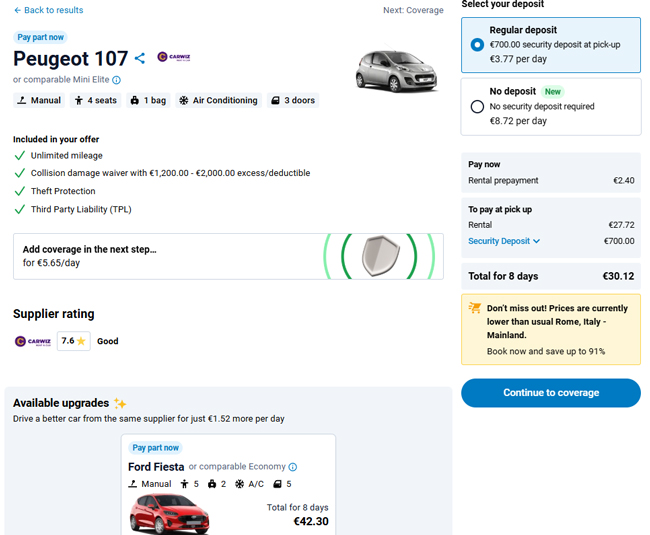Image resolution: width=650 pixels, height=535 pixels.
Task: Click the Rental €27.72 pick up amount
Action: (621, 225)
